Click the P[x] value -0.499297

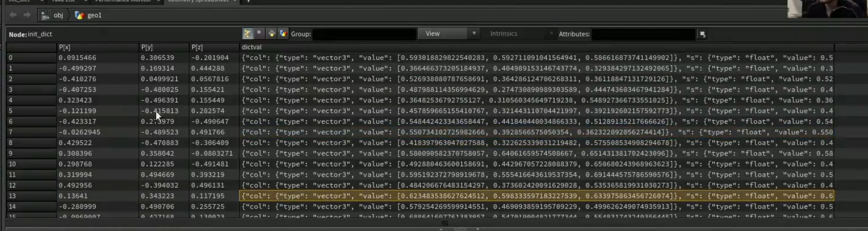(78, 68)
